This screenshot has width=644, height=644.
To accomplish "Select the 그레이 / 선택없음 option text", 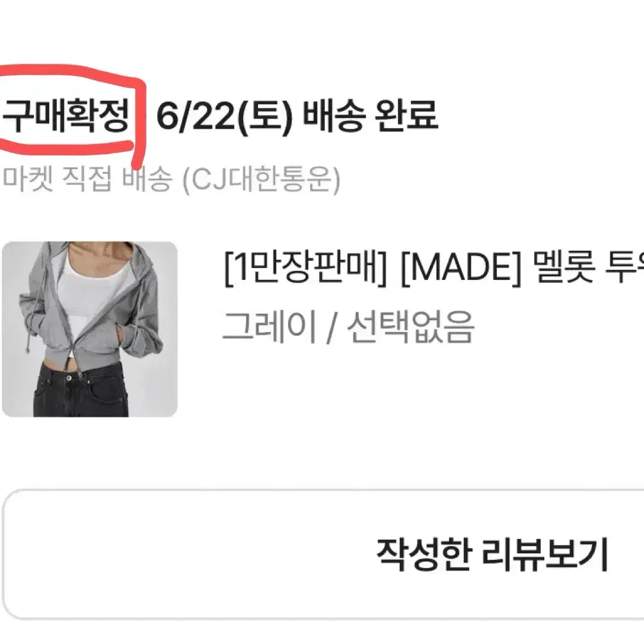I will [348, 327].
